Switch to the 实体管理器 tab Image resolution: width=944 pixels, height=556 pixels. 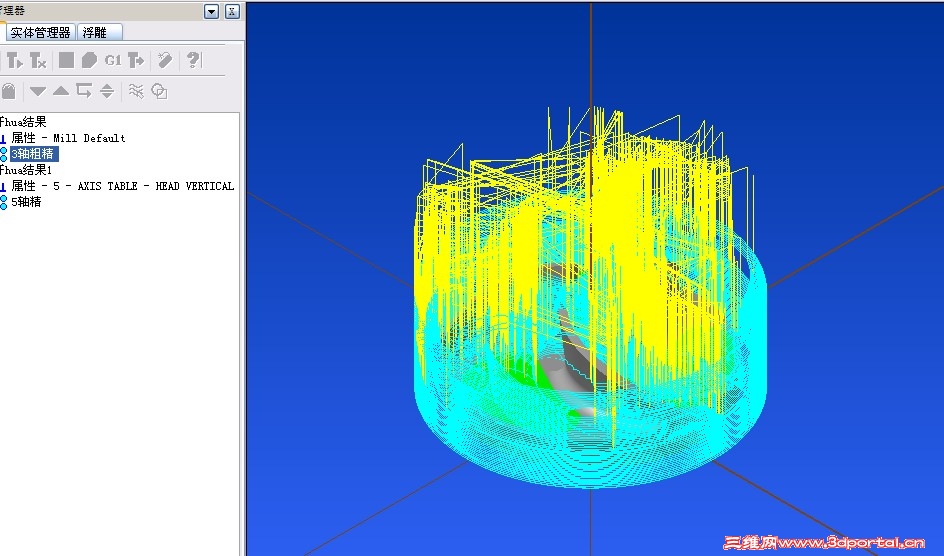coord(40,32)
